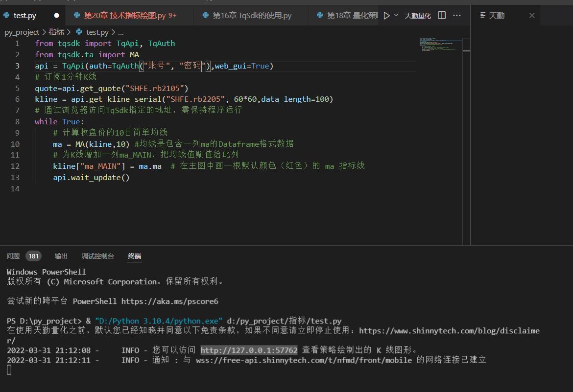The width and height of the screenshot is (573, 392).
Task: Click line number 3 in the gutter
Action: click(x=17, y=66)
